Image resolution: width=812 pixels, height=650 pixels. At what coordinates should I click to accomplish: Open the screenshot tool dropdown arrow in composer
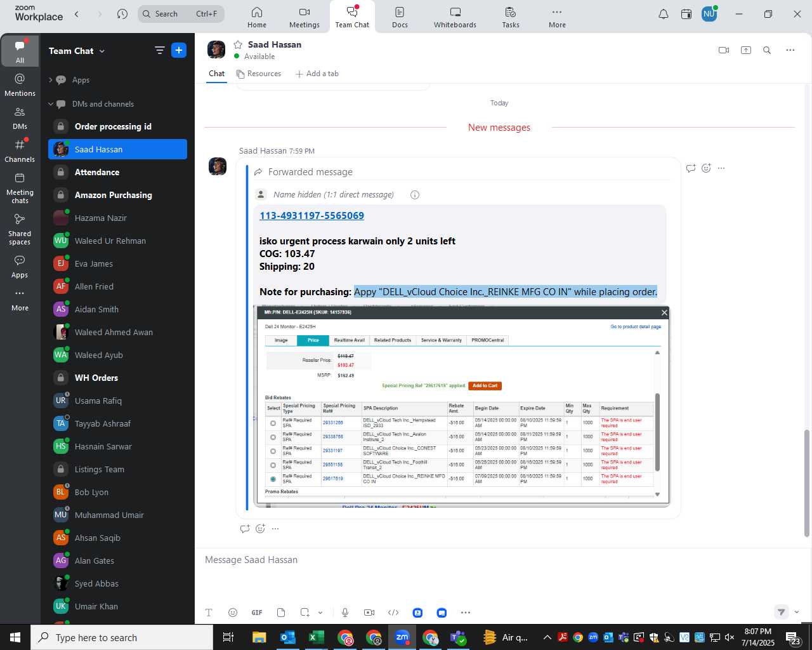point(320,613)
